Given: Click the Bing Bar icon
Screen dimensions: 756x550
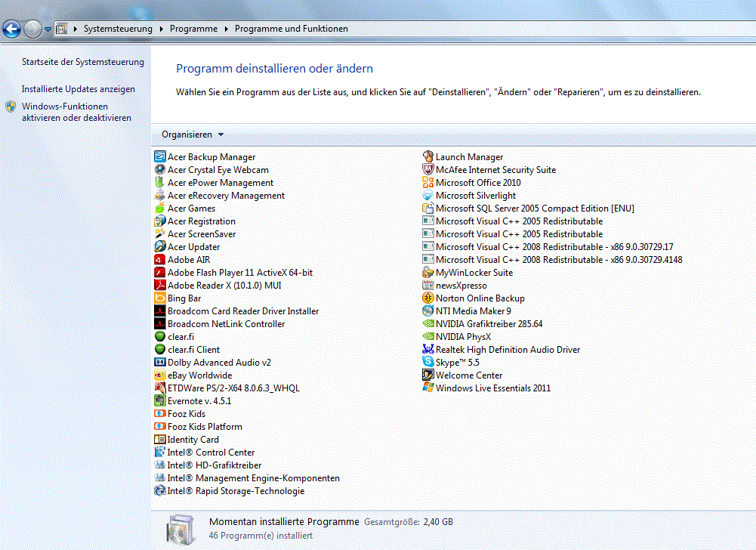Looking at the screenshot, I should pos(160,298).
